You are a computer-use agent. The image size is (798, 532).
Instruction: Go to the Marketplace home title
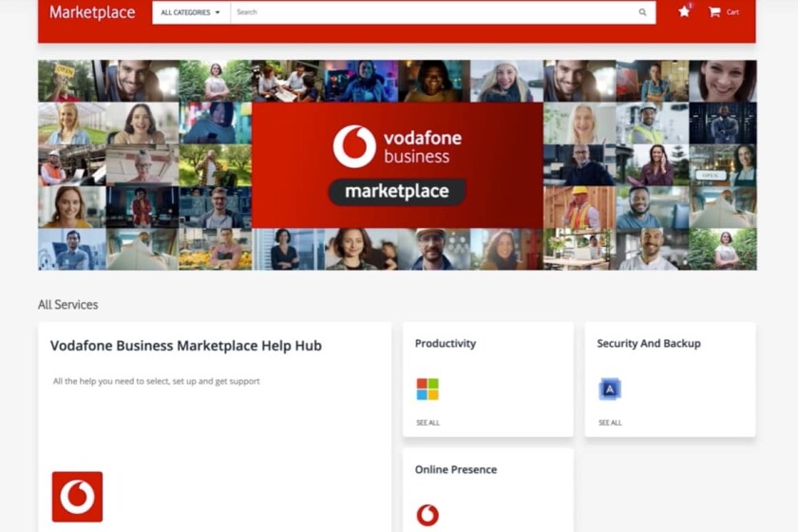pyautogui.click(x=93, y=12)
